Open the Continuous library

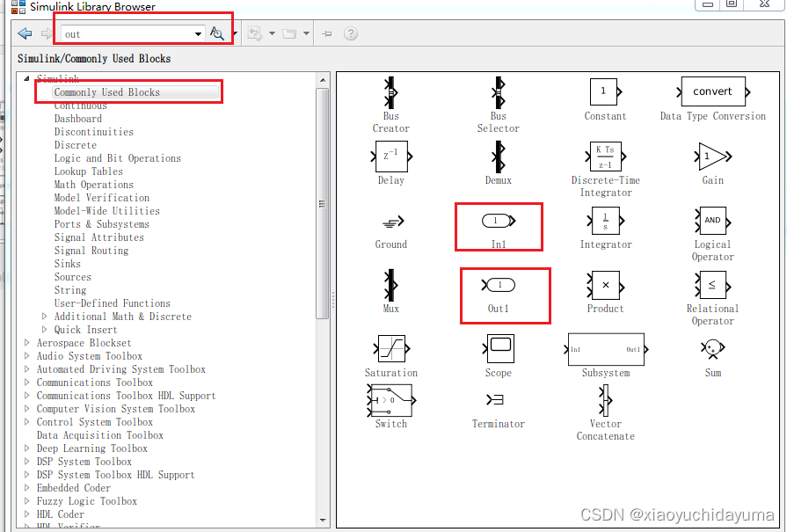click(81, 106)
